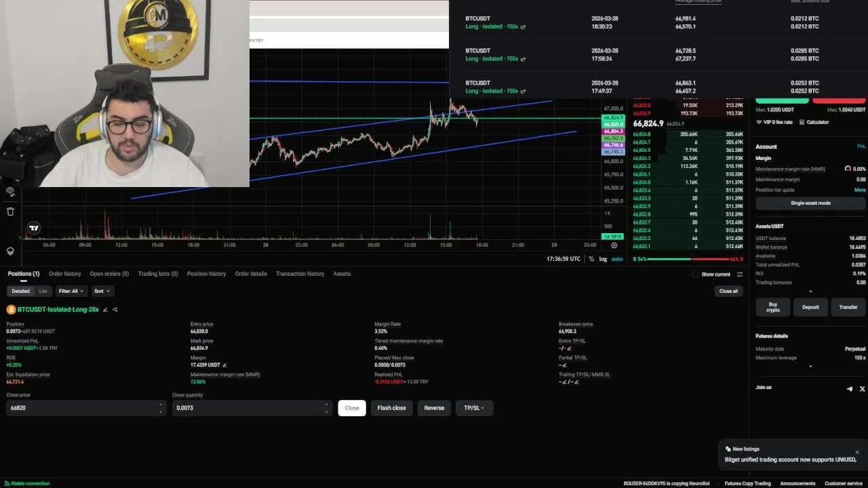Click the TradingView logo on the chart
This screenshot has height=488, width=868.
(x=33, y=228)
